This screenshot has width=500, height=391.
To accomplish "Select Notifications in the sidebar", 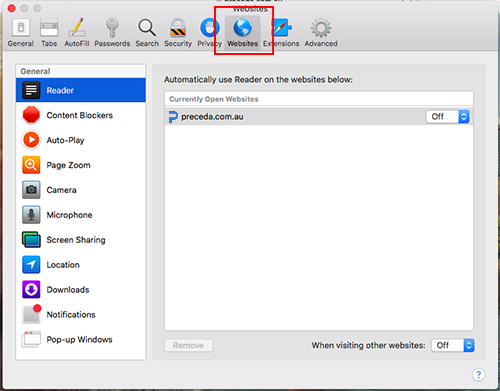I will pos(81,315).
